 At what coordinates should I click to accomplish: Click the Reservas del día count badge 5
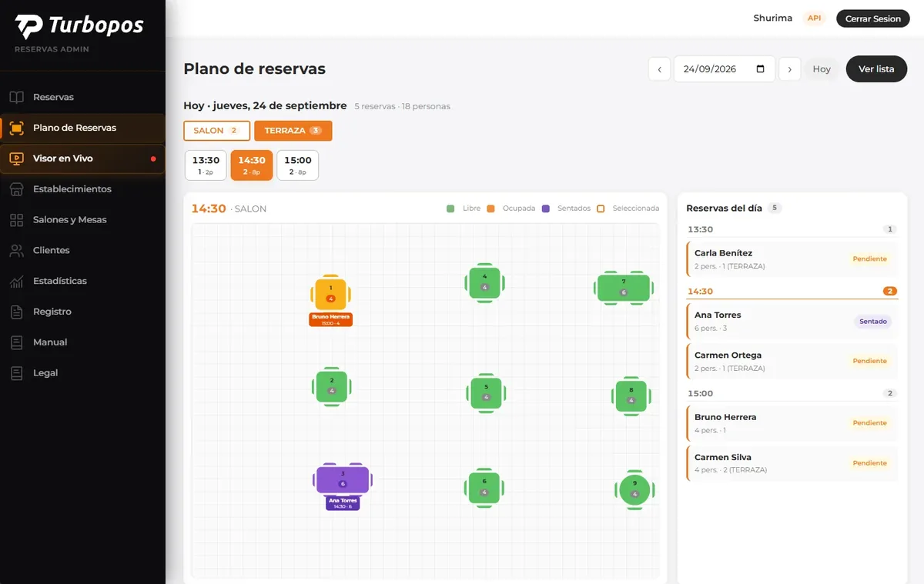pyautogui.click(x=775, y=208)
